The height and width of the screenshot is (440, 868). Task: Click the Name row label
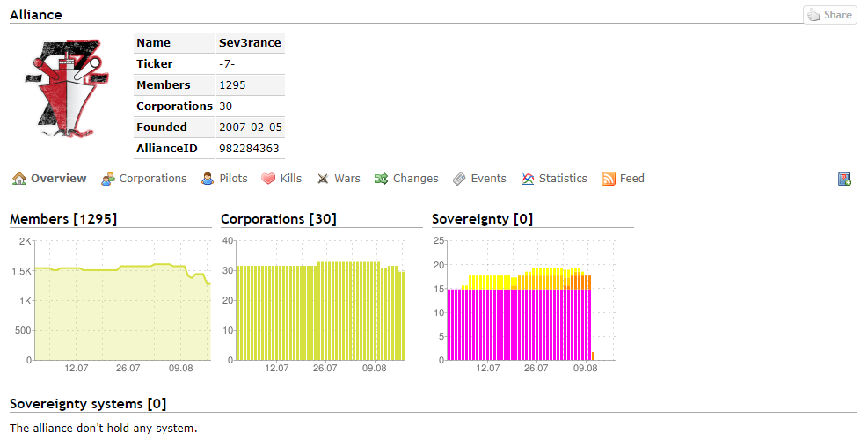coord(153,42)
